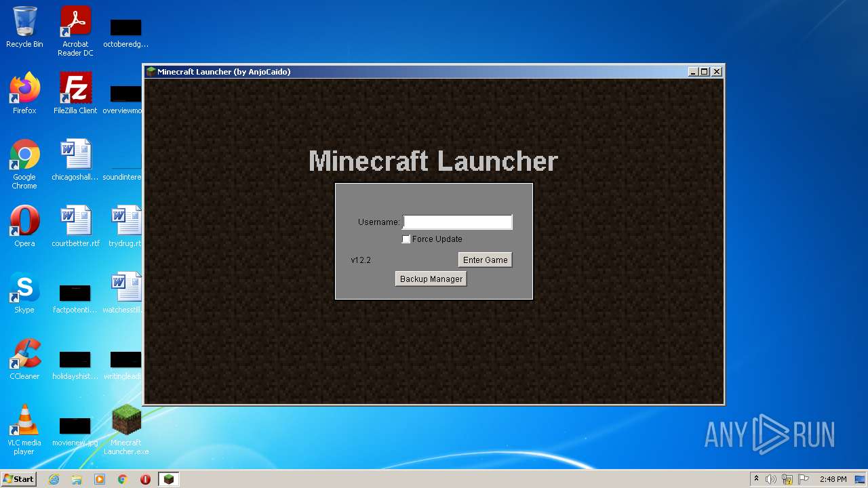Select the Firefox desktop shortcut
Image resolution: width=868 pixels, height=488 pixels.
(24, 94)
